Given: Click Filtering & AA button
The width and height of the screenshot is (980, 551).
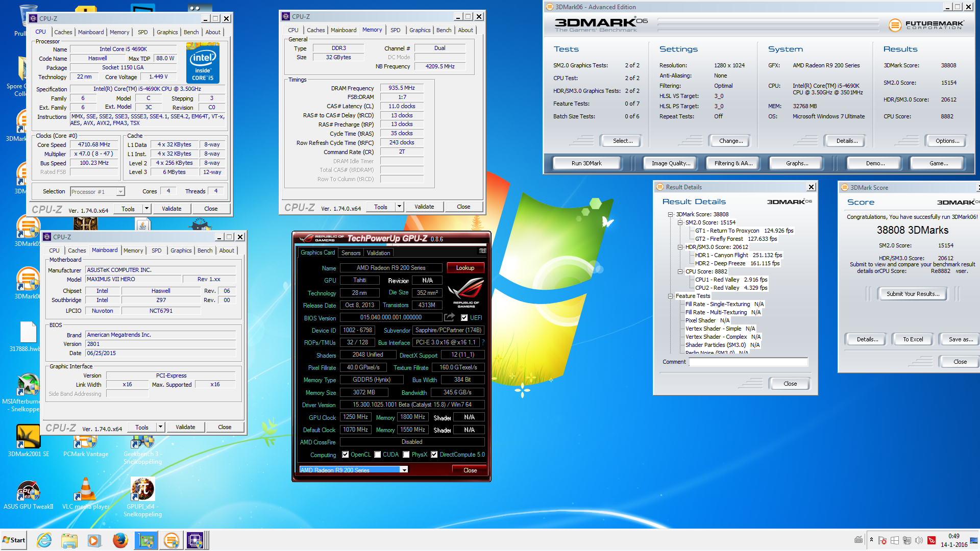Looking at the screenshot, I should pos(733,163).
